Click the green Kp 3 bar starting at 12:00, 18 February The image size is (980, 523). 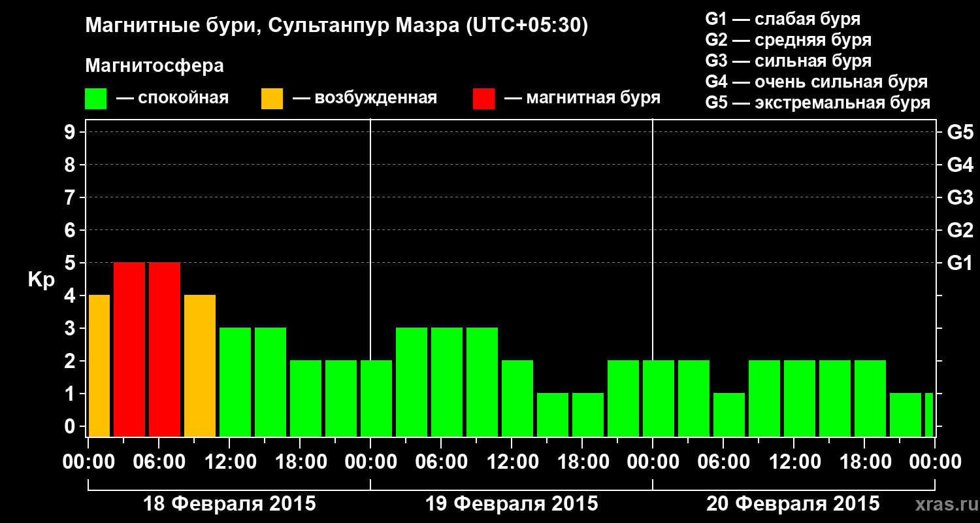(x=235, y=382)
